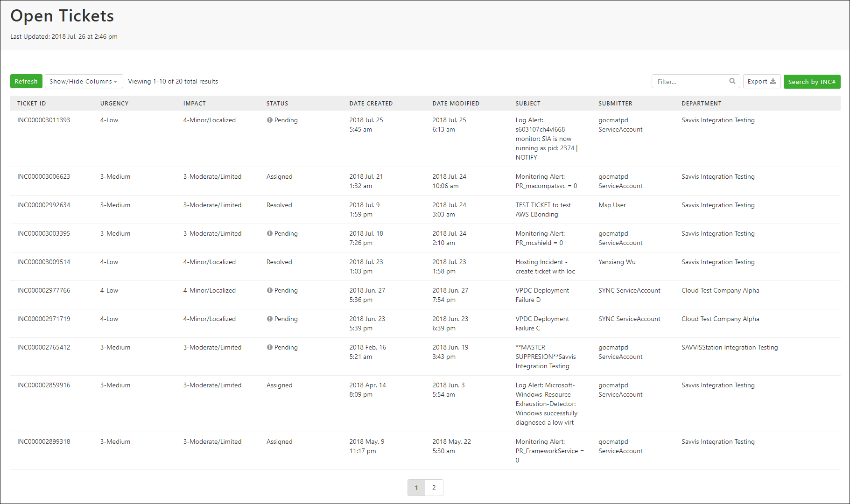Open ticket INC000003009514
Screen dimensions: 850x504
point(44,262)
